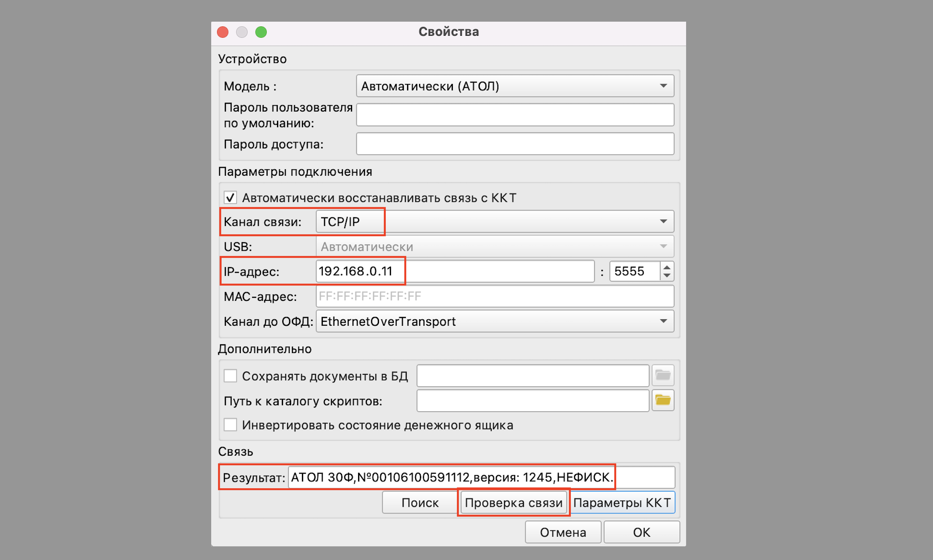Open Параметры ККТ settings
Viewport: 933px width, 560px height.
click(x=622, y=503)
